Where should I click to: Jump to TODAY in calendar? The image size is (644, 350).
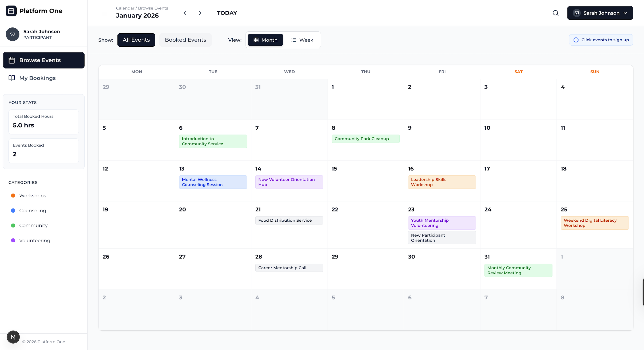[x=227, y=13]
